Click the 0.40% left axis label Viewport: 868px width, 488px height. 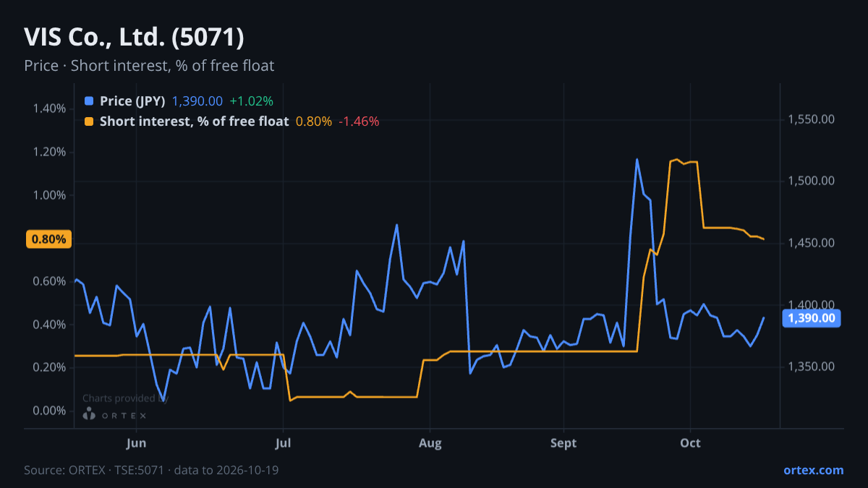(x=49, y=325)
